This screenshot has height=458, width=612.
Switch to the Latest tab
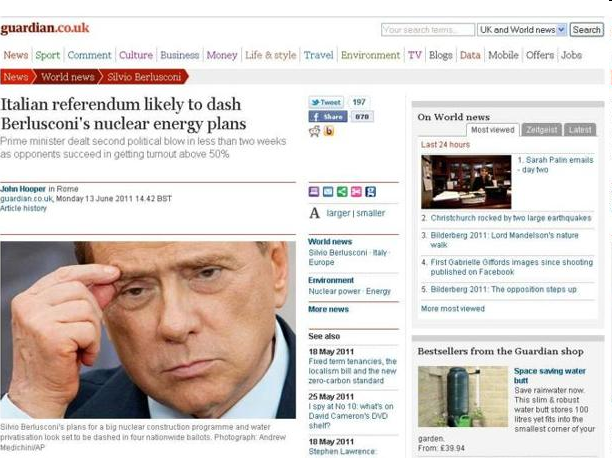(x=580, y=130)
